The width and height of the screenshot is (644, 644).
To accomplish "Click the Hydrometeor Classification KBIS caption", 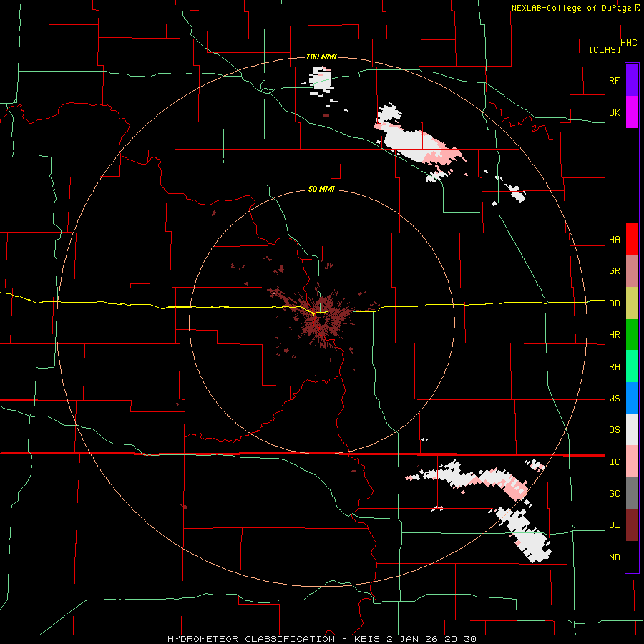I will [x=321, y=639].
